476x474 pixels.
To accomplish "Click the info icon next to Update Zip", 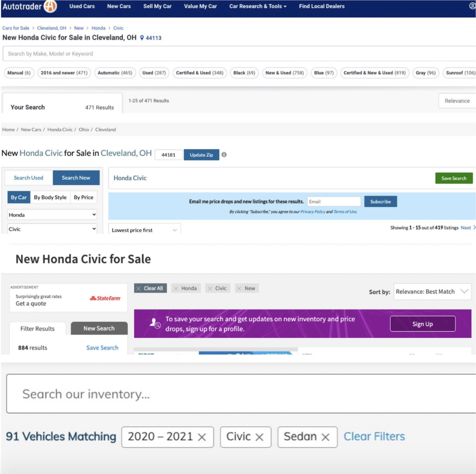I will (x=224, y=155).
